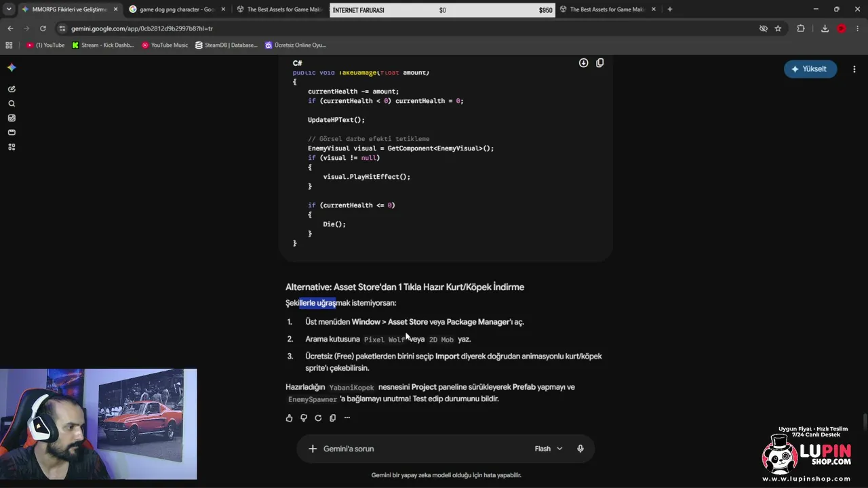Viewport: 868px width, 488px height.
Task: Open Chrome downloads panel
Action: tap(825, 28)
